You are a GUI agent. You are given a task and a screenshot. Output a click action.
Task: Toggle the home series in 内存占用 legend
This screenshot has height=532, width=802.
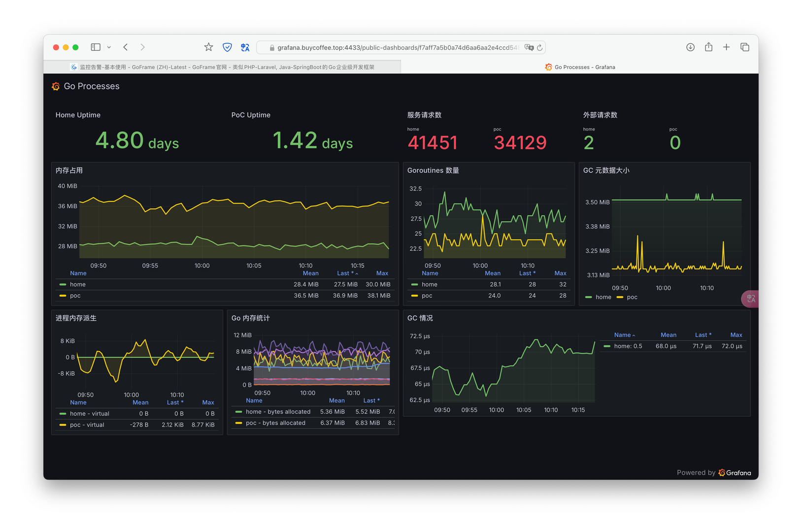pos(77,284)
